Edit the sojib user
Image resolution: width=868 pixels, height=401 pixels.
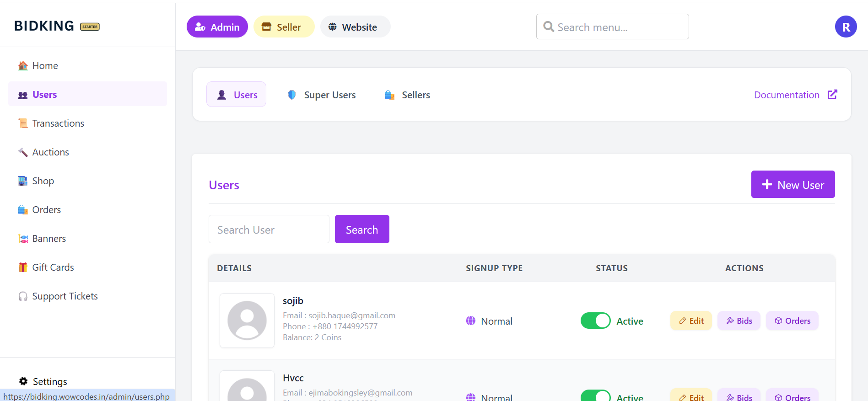click(x=691, y=321)
